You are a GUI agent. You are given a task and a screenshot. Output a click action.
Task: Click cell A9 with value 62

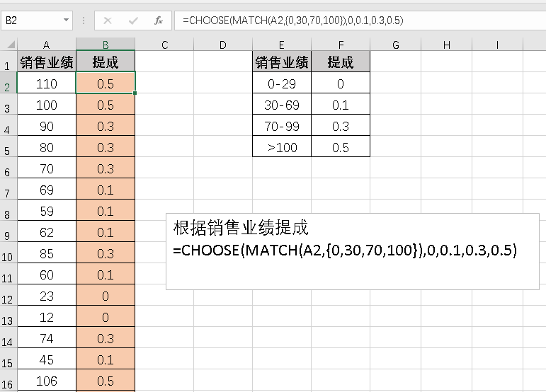[x=47, y=231]
